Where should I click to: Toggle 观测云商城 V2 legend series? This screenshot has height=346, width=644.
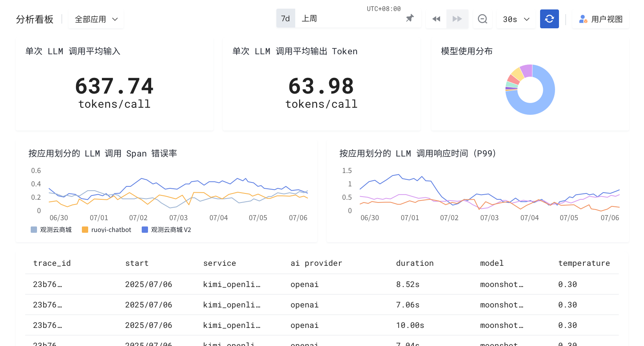click(x=166, y=230)
